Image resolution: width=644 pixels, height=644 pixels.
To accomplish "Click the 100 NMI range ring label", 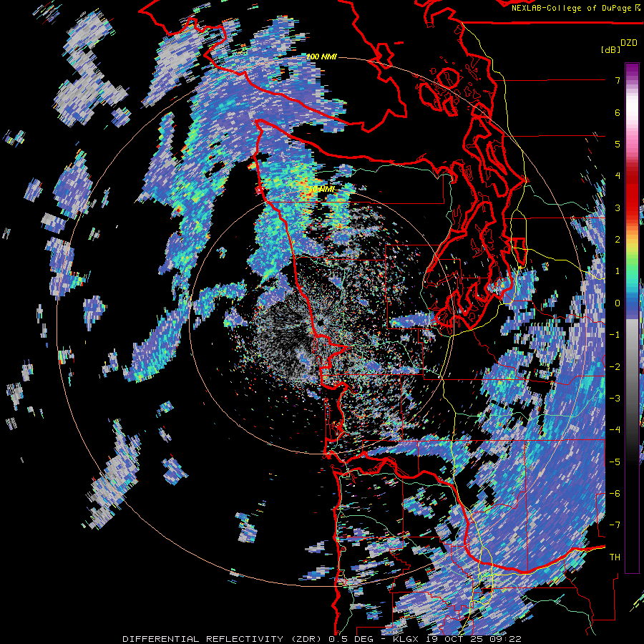I will pos(321,57).
